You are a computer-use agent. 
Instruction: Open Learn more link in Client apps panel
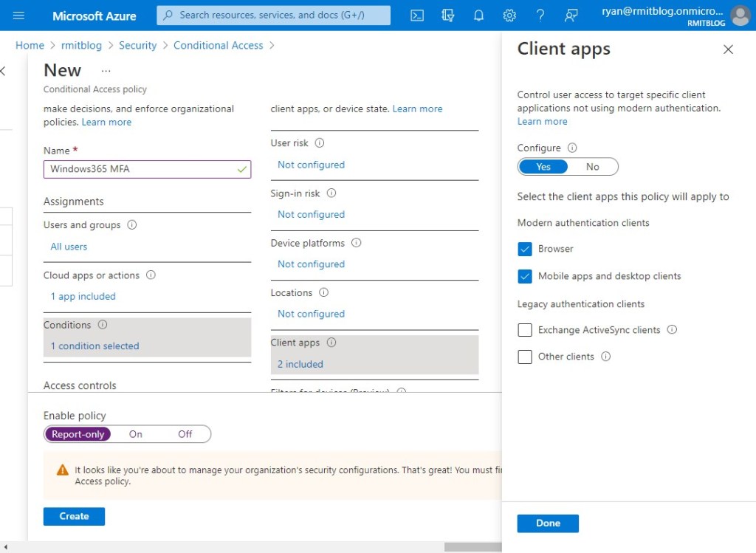click(543, 122)
